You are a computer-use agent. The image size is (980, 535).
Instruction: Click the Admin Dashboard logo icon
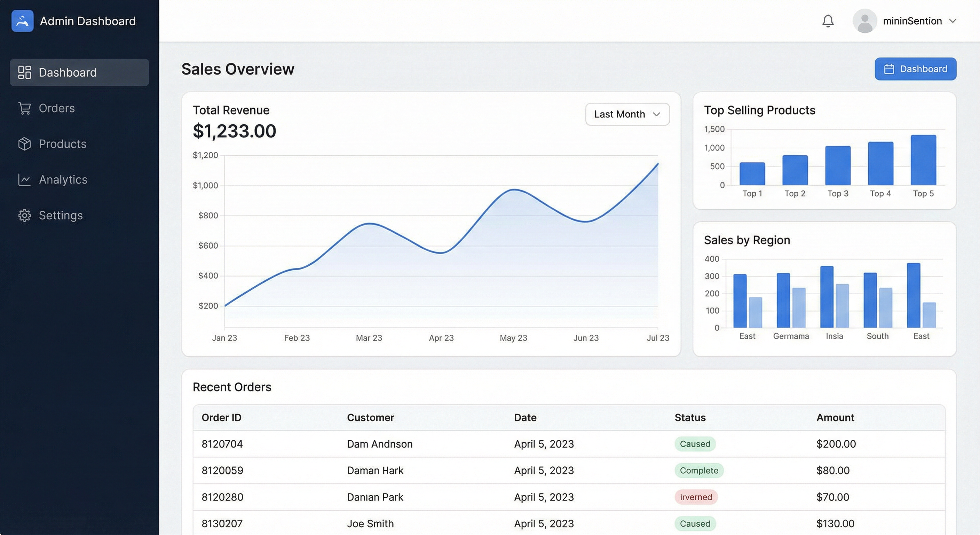[x=22, y=21]
